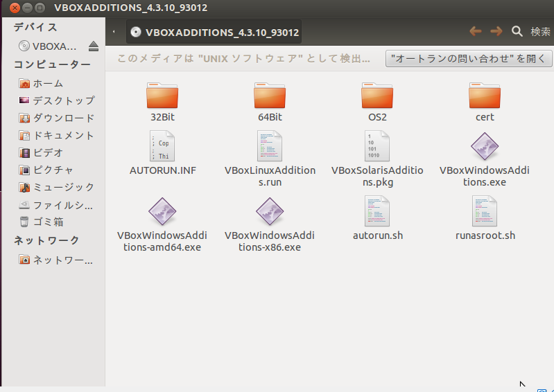Open the OS2 folder
This screenshot has height=392, width=554.
pos(377,96)
